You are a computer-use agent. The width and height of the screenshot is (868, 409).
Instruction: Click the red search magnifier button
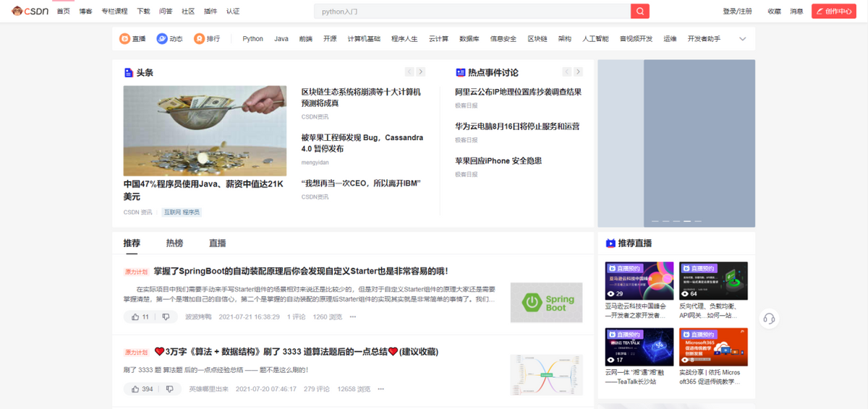coord(640,12)
